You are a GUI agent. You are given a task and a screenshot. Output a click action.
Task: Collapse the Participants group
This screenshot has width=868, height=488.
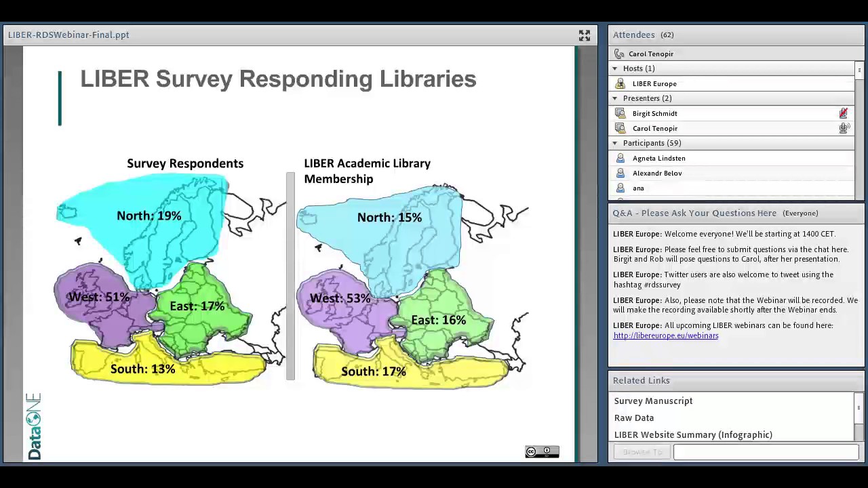pyautogui.click(x=615, y=143)
